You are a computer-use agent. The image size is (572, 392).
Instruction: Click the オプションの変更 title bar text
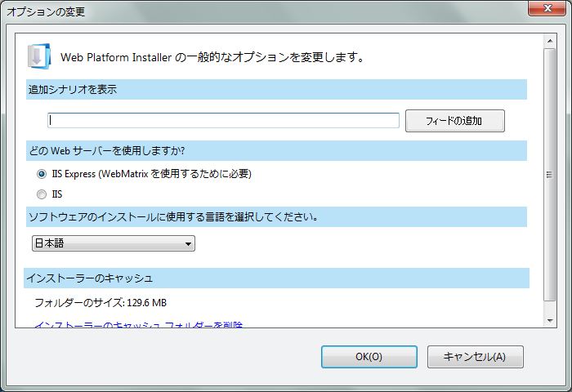coord(46,11)
